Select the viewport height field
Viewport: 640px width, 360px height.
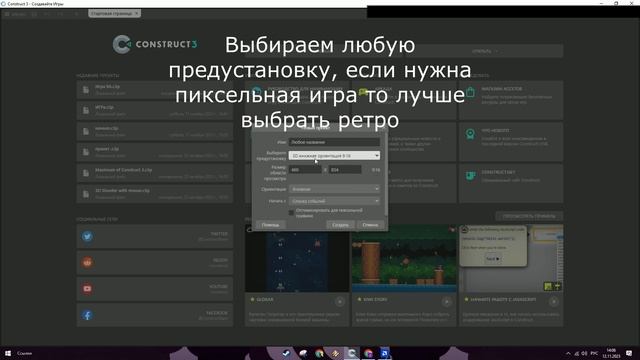click(x=345, y=169)
